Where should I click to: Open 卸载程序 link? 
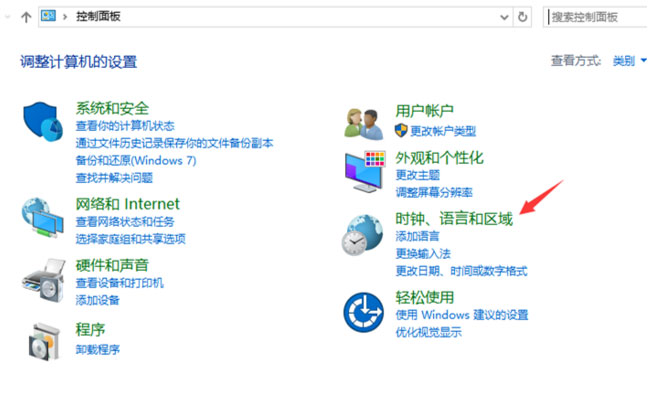click(x=97, y=350)
